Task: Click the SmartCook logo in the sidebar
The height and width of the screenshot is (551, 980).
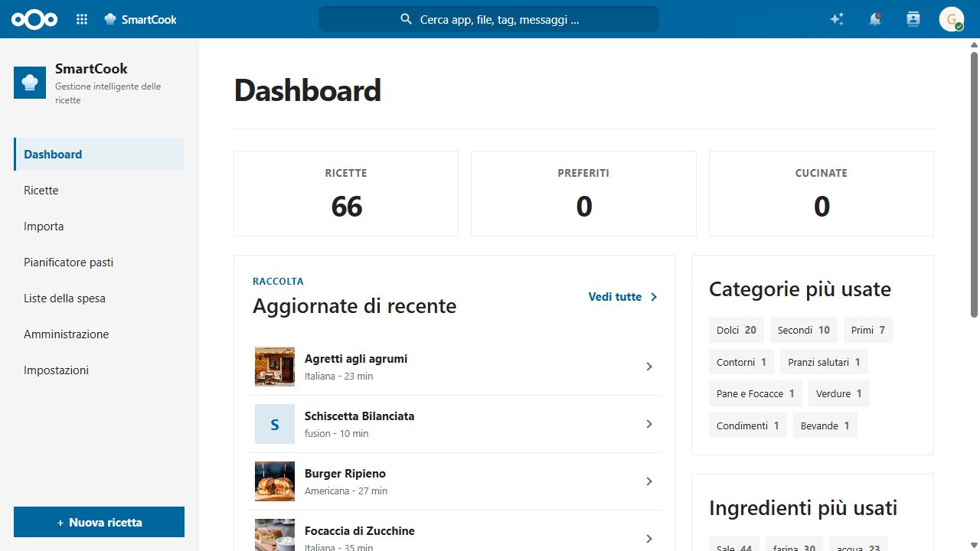Action: point(30,83)
